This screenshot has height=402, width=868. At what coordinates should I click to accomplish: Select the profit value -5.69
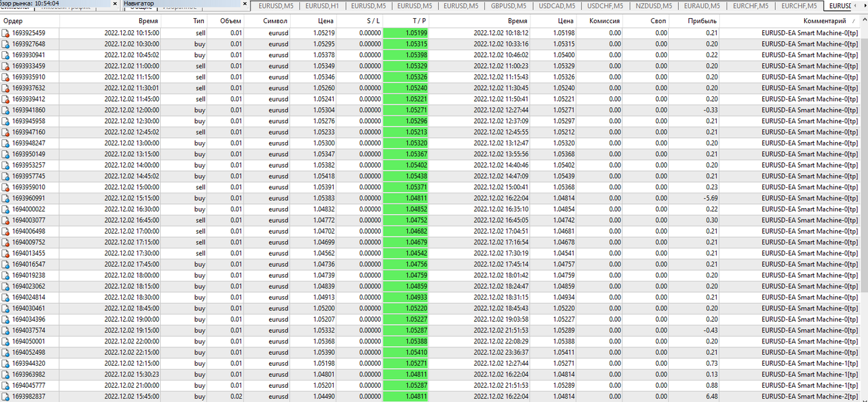coord(710,198)
